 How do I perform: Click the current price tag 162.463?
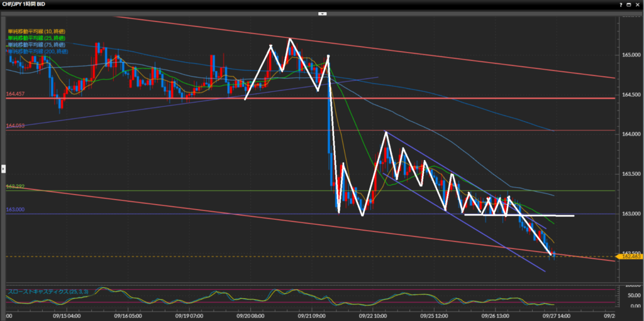pos(630,256)
